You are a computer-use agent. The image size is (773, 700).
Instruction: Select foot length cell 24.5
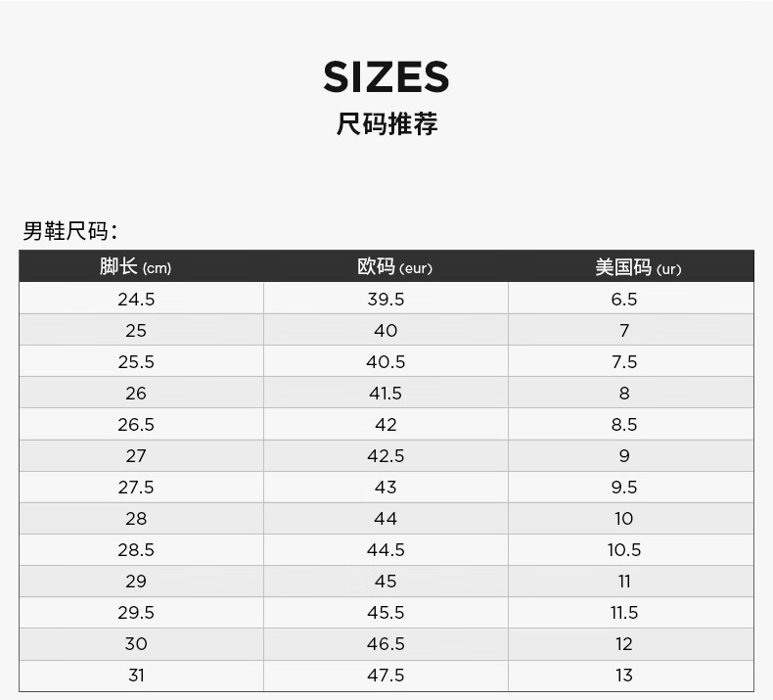[136, 300]
